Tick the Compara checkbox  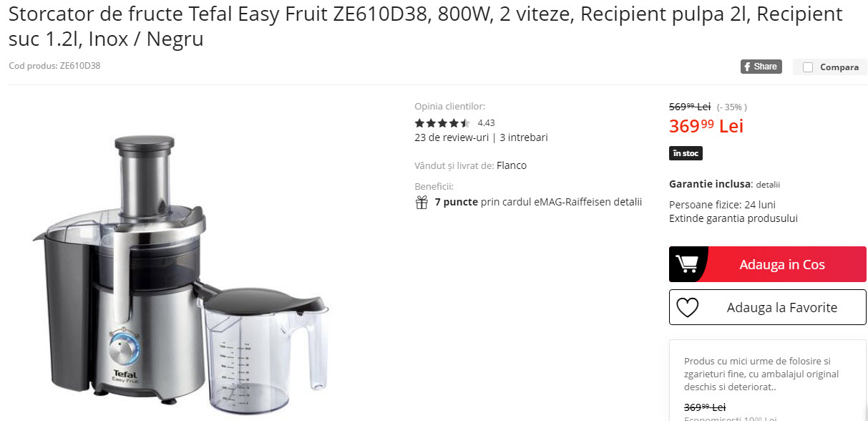point(808,67)
